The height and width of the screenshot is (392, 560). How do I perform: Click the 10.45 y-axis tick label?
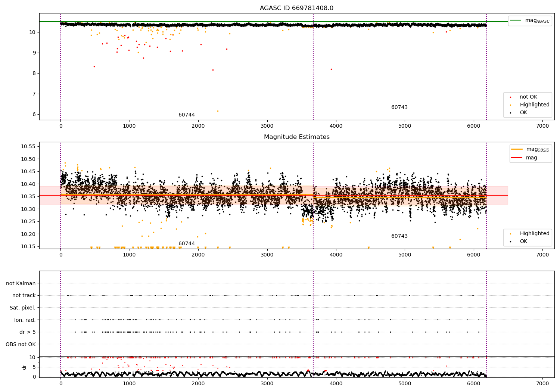tap(28, 172)
